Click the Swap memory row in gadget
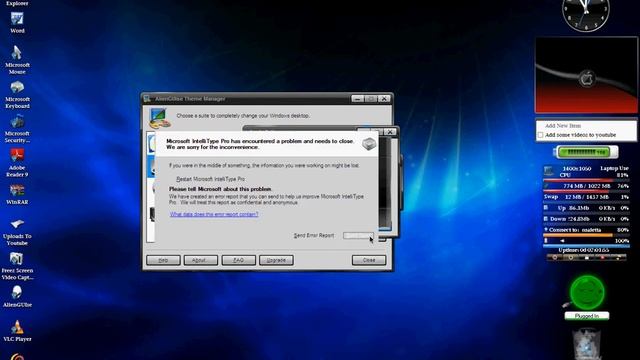Viewport: 640px width, 360px height. (586, 197)
